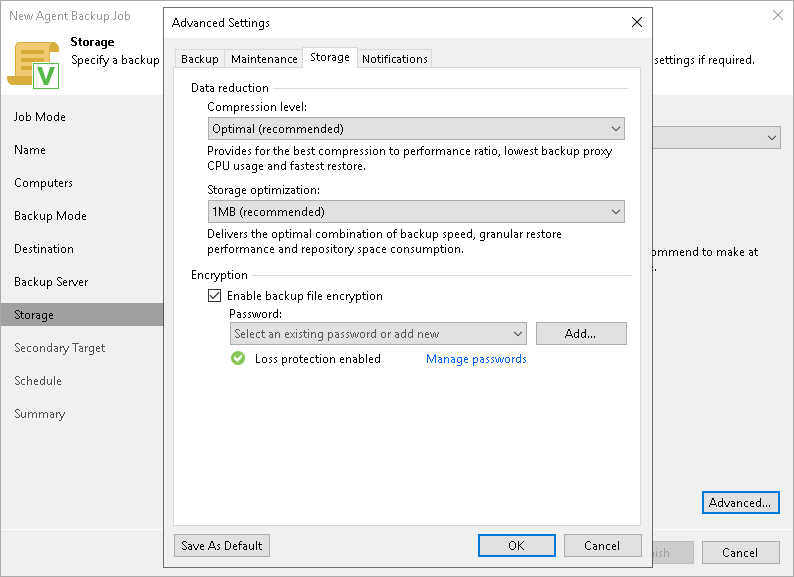Click the Advanced... button in the wizard
This screenshot has width=794, height=577.
[740, 503]
